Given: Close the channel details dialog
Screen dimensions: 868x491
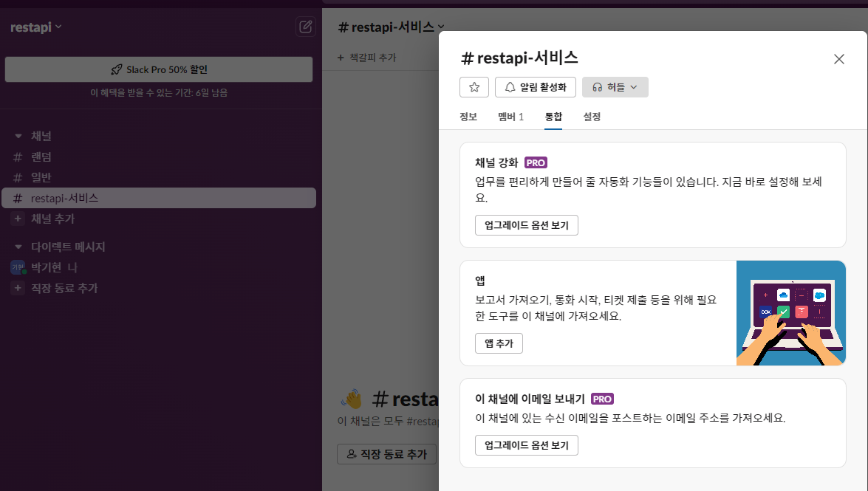Looking at the screenshot, I should click(838, 59).
